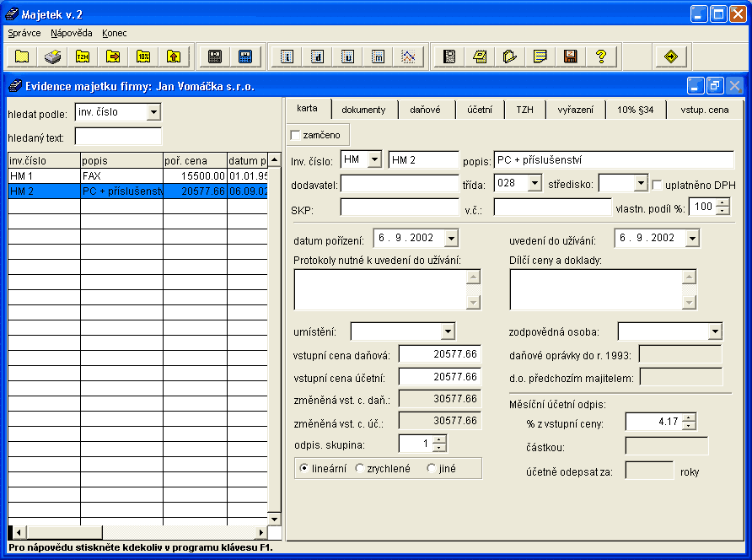752x560 pixels.
Task: Click the printer icon in toolbar
Action: [52, 57]
